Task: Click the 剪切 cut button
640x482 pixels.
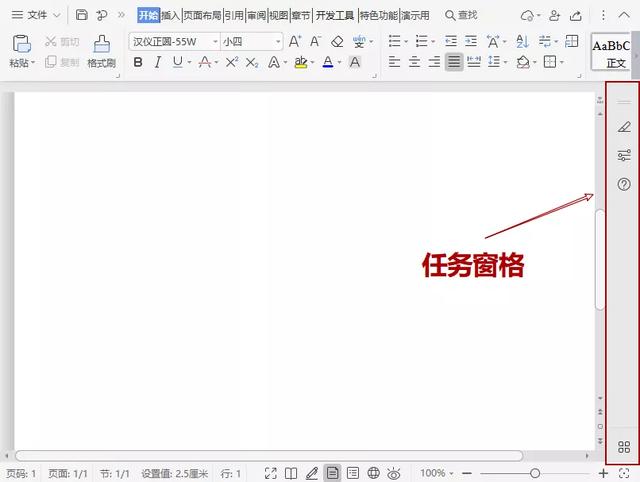Action: coord(62,41)
